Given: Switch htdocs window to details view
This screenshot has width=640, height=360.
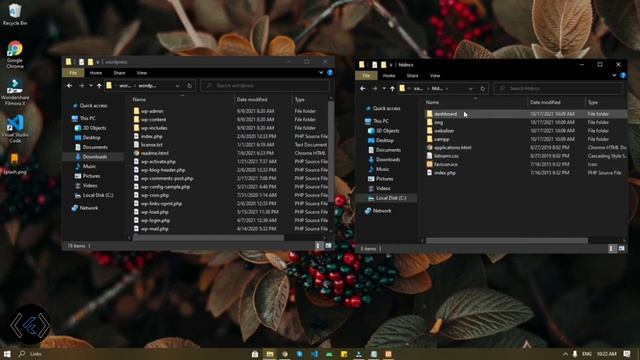Looking at the screenshot, I should (611, 249).
